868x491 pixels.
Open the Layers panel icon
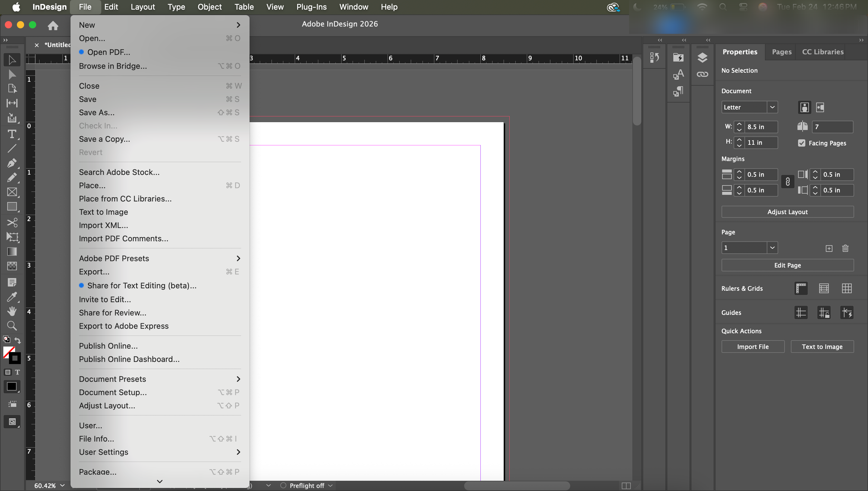(x=702, y=58)
